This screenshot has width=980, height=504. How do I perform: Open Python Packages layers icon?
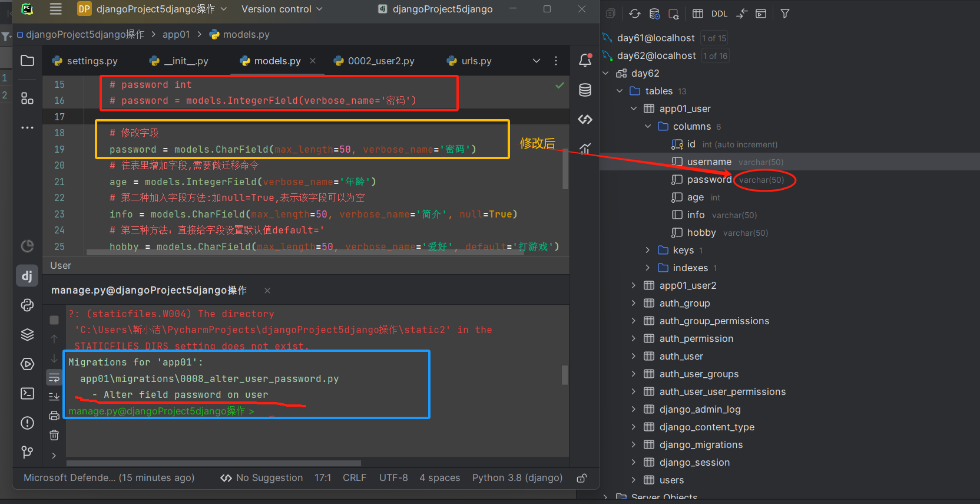[x=27, y=334]
